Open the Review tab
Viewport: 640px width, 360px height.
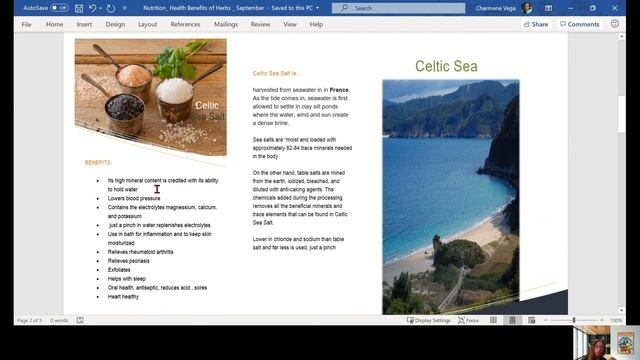coord(260,24)
